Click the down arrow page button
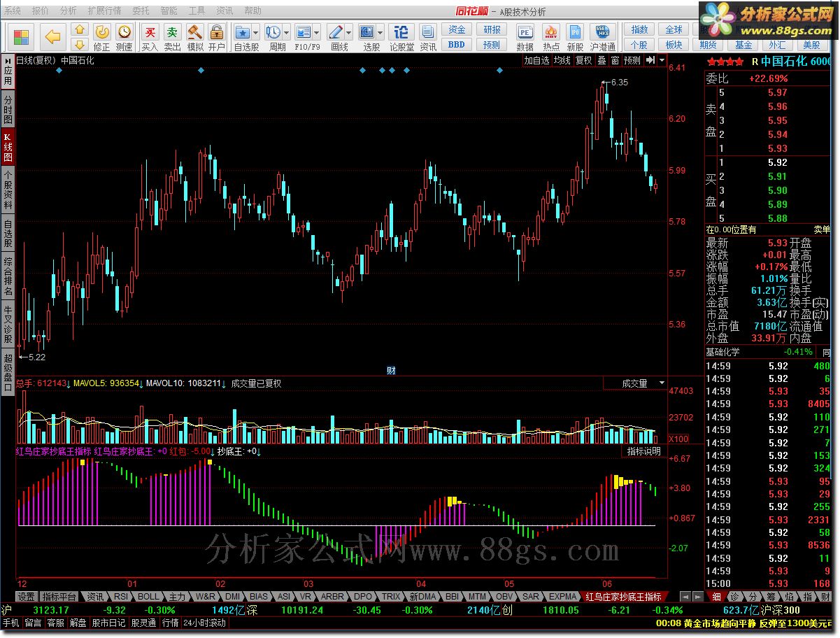 (80, 44)
